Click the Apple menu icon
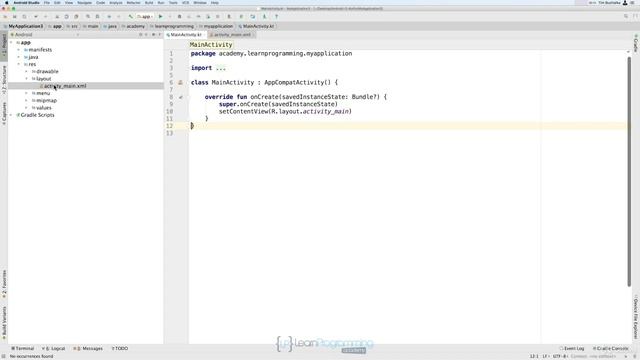This screenshot has width=640, height=360. coord(7,2)
